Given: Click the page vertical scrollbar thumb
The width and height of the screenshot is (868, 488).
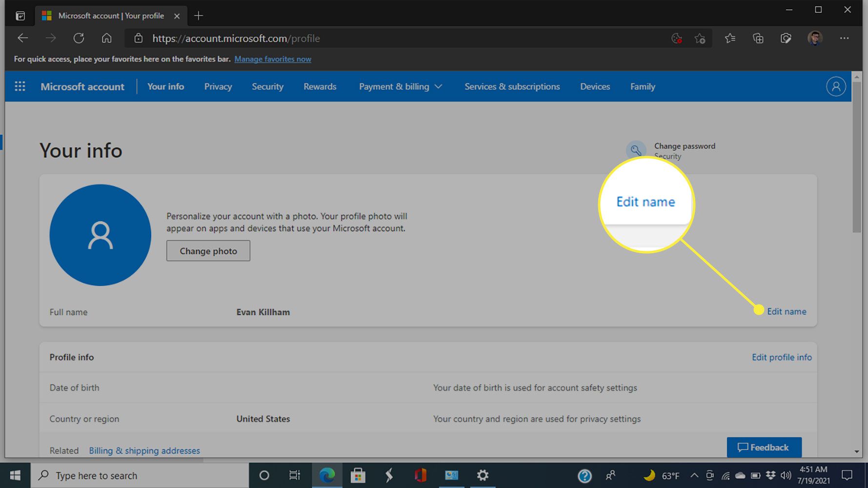Looking at the screenshot, I should pos(857,157).
